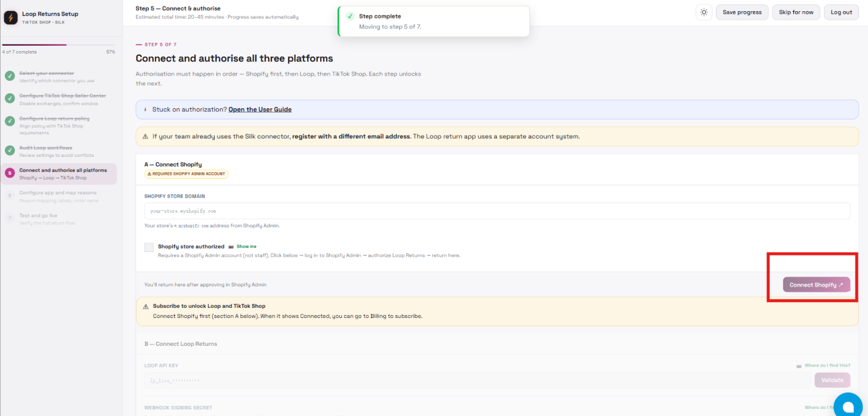Click green checkmark beside Audit Loop workflows

[10, 150]
